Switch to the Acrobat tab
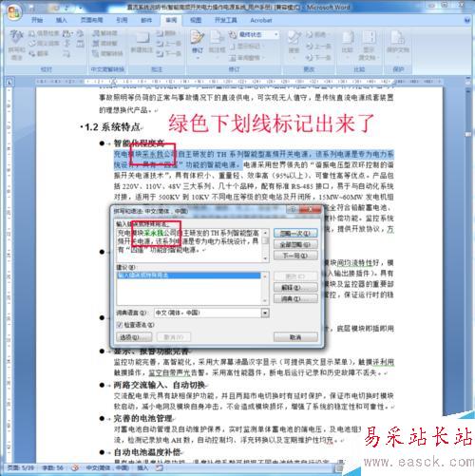 (x=261, y=20)
